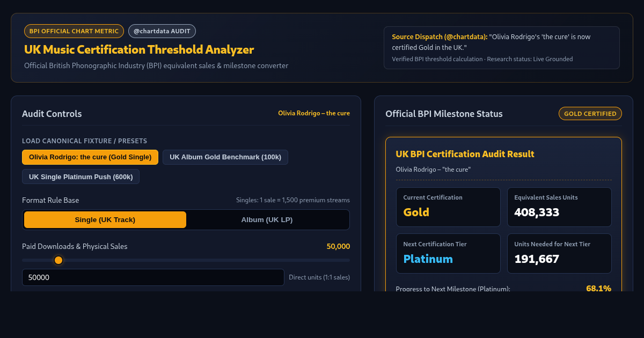This screenshot has height=338, width=644.
Task: Switch to Album (UK LP) format
Action: (x=267, y=219)
